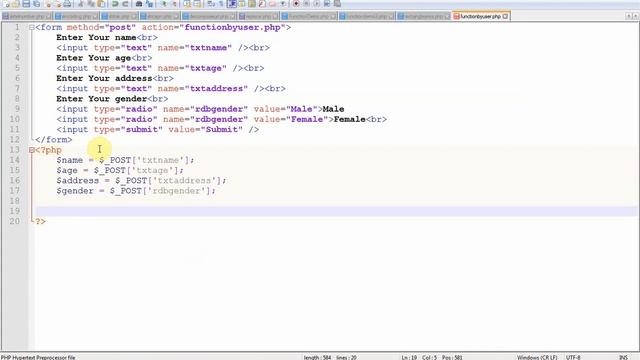Click the Stop Recording macro icon

pos(307,4)
